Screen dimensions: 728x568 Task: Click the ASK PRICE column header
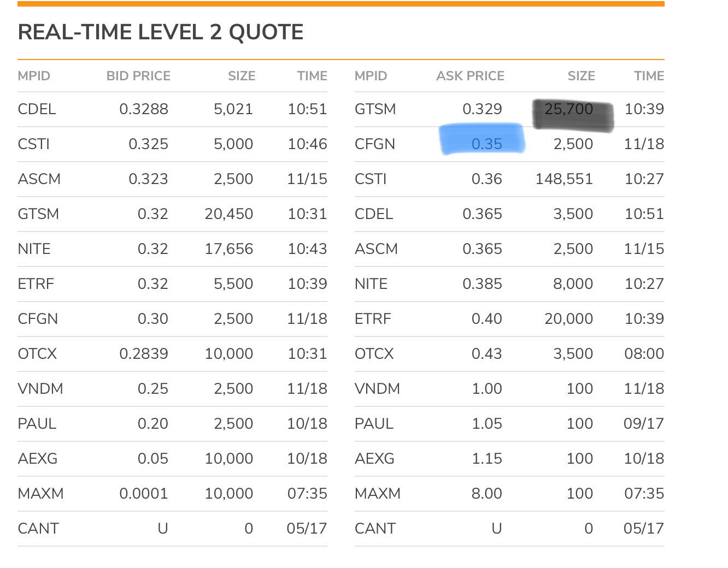pos(470,76)
